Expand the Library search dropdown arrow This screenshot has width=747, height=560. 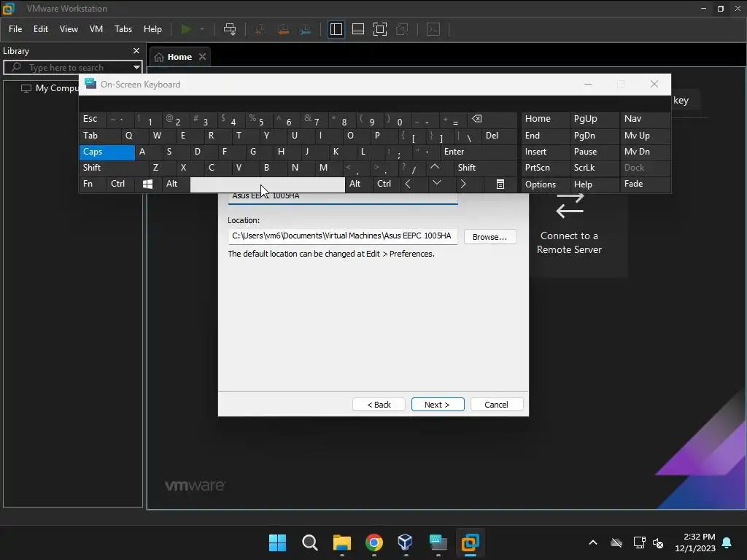click(x=136, y=68)
